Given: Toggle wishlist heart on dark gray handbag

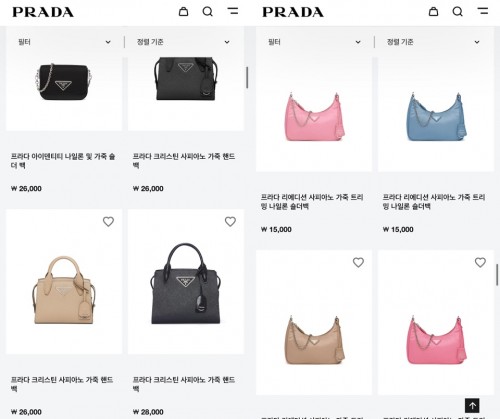Looking at the screenshot, I should click(230, 221).
